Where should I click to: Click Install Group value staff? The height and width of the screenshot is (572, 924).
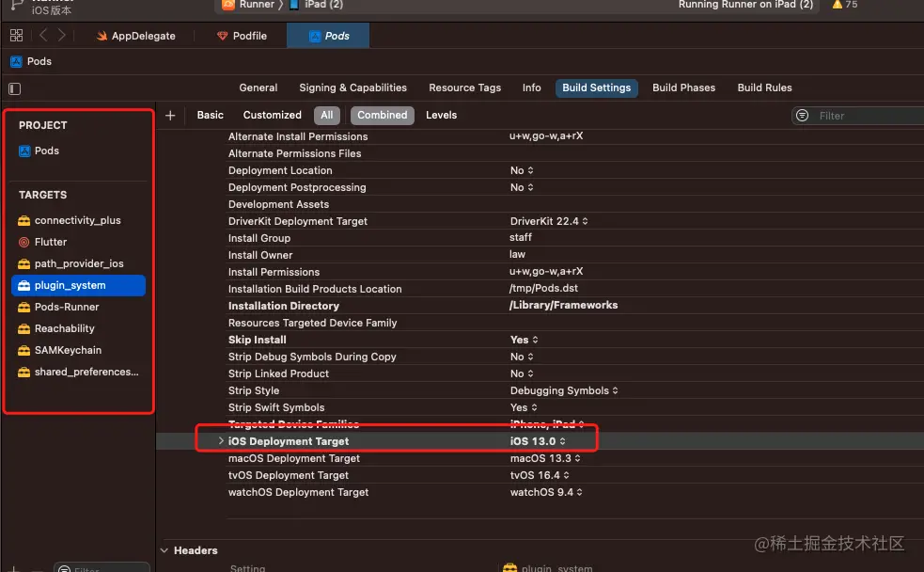pos(521,237)
